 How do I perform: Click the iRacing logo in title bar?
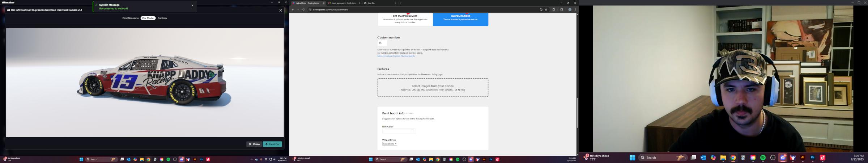point(8,2)
